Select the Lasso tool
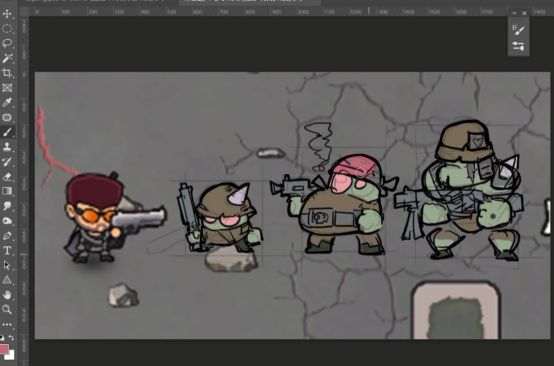 point(7,43)
